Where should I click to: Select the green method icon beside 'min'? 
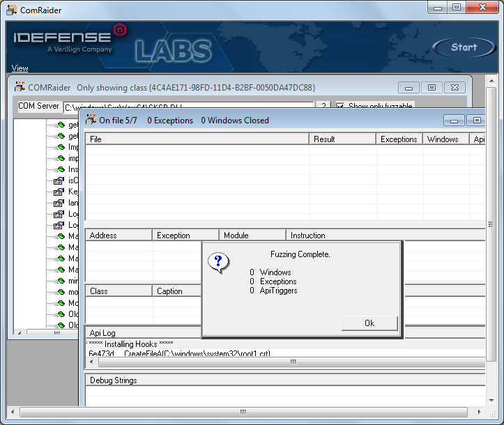60,281
